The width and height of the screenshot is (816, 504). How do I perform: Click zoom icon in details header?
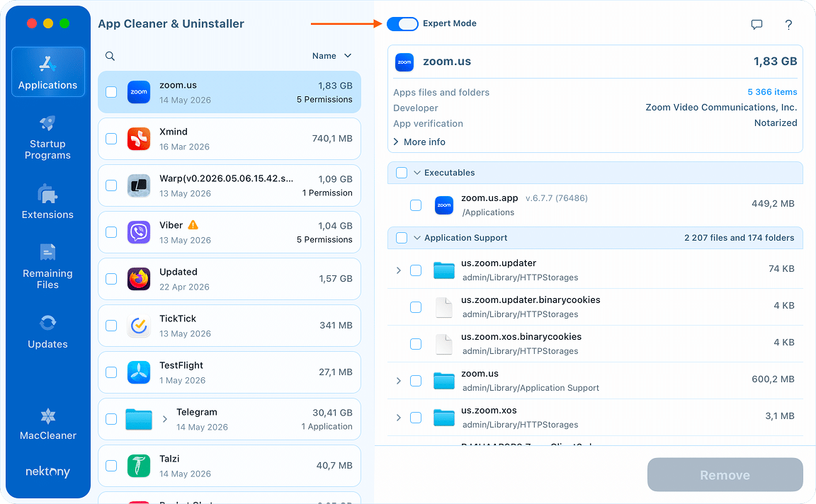click(404, 62)
